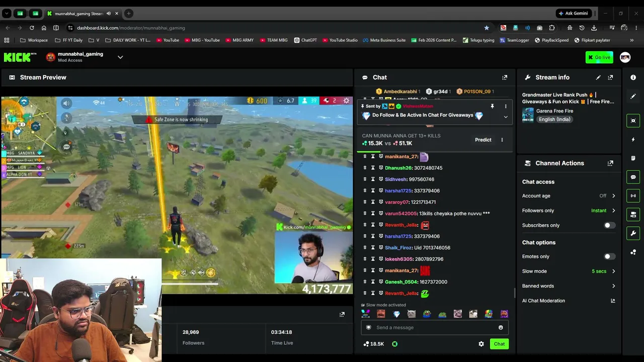This screenshot has height=362, width=644.
Task: Toggle the channel actions sidebar icon
Action: 633,215
